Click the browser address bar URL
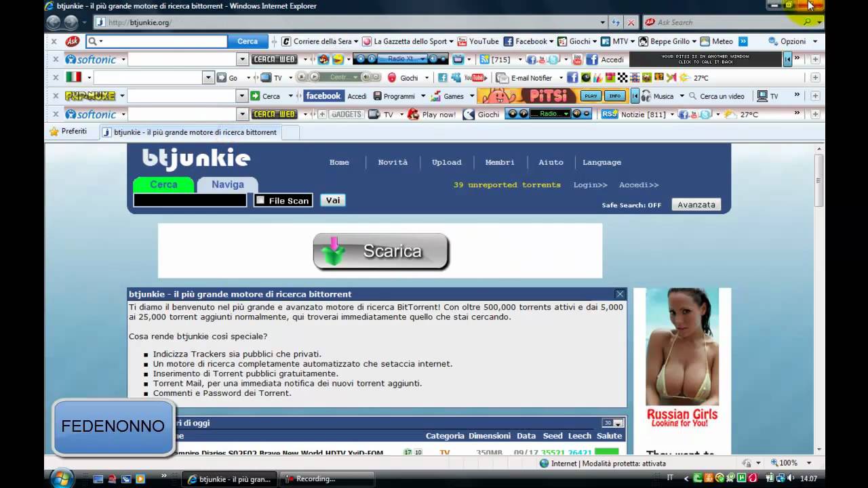868x488 pixels. [140, 22]
